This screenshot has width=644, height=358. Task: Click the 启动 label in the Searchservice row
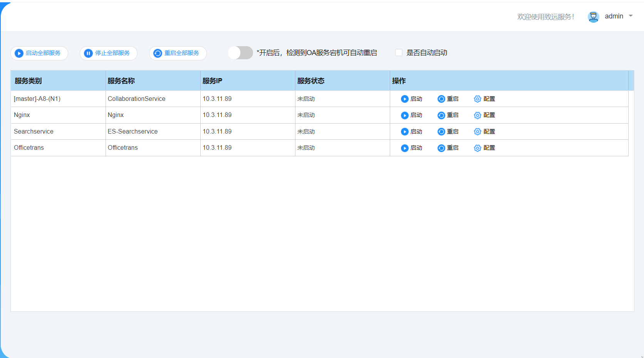(x=416, y=132)
